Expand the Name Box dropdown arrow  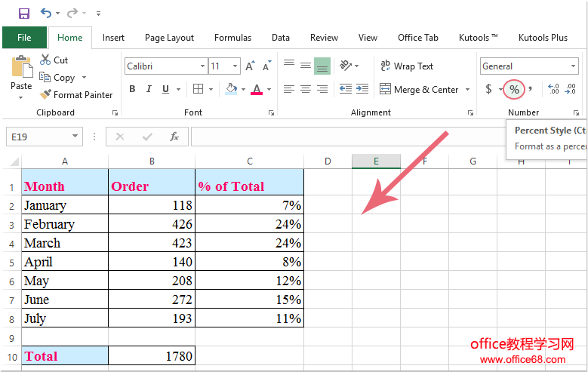(x=75, y=137)
